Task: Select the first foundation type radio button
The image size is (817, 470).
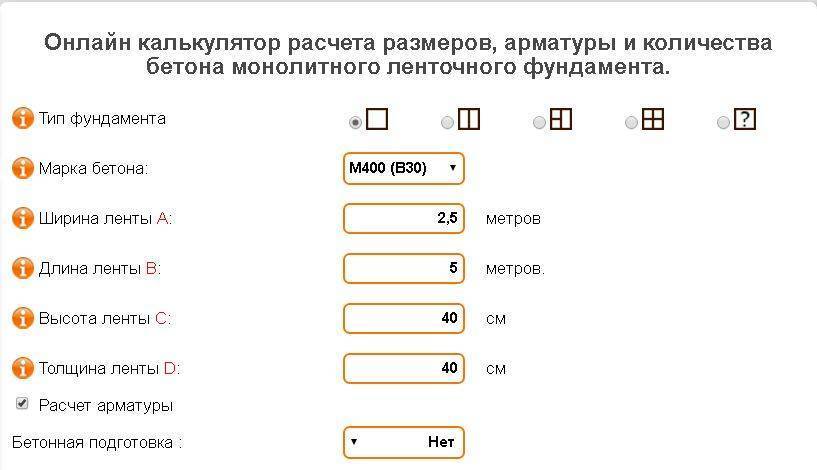Action: [355, 122]
